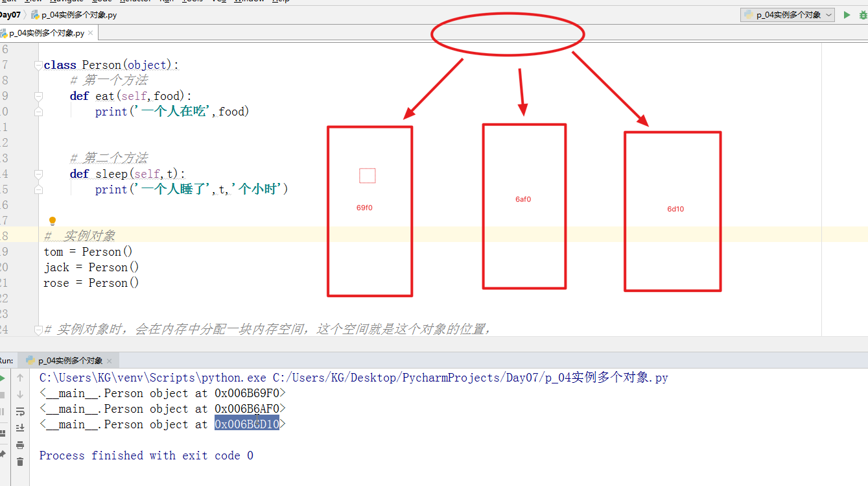Close the p_04实例多个对象.py editor tab
The image size is (868, 486).
[x=91, y=33]
